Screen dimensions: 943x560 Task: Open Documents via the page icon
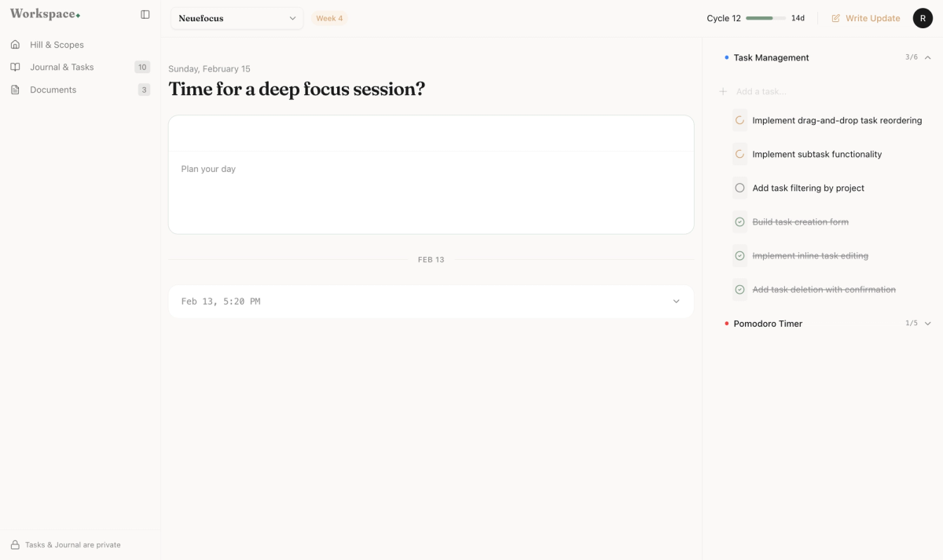click(x=16, y=90)
